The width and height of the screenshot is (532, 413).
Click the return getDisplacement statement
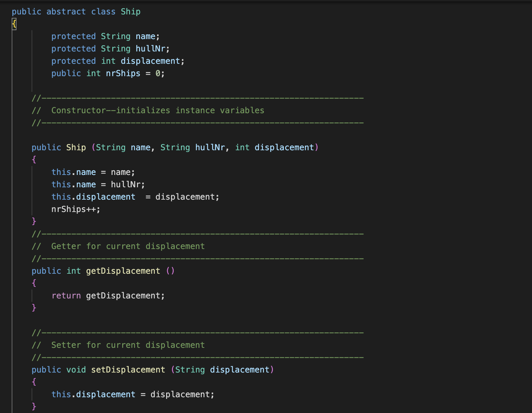click(x=108, y=295)
